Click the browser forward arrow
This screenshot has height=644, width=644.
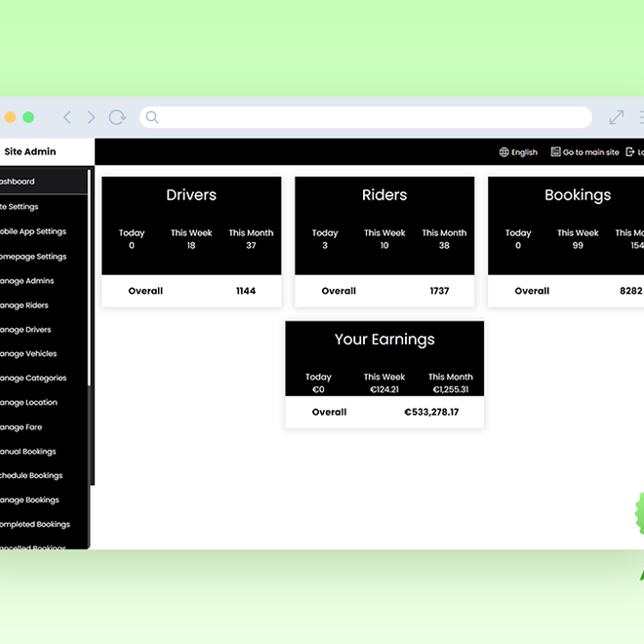click(x=91, y=117)
